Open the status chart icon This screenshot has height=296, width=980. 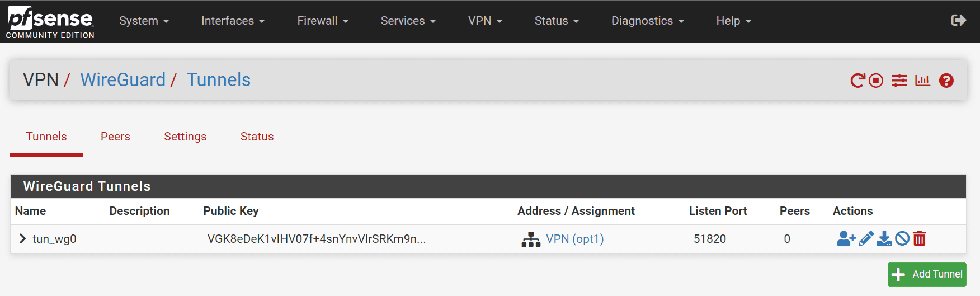pos(922,81)
